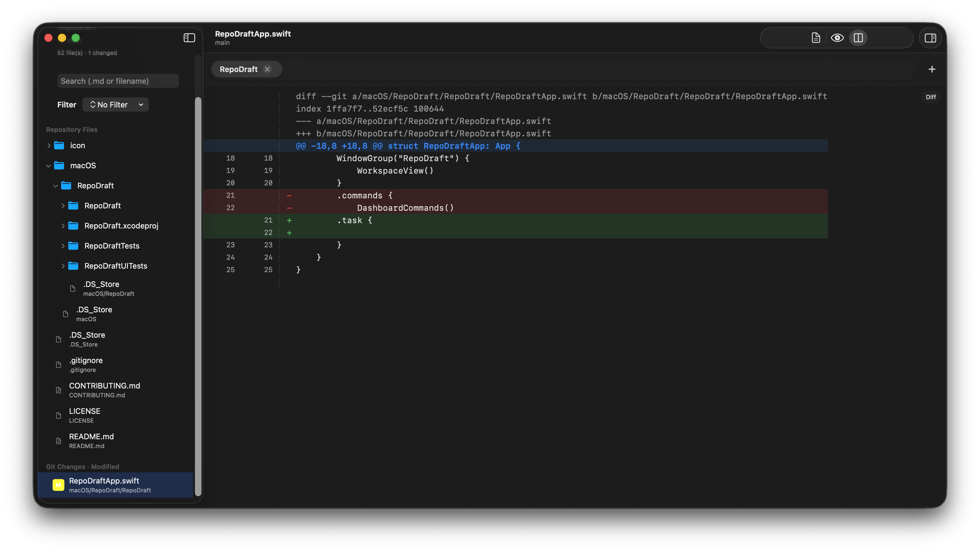Expand the RepoDraftUITests folder chevron
980x552 pixels.
(x=63, y=266)
